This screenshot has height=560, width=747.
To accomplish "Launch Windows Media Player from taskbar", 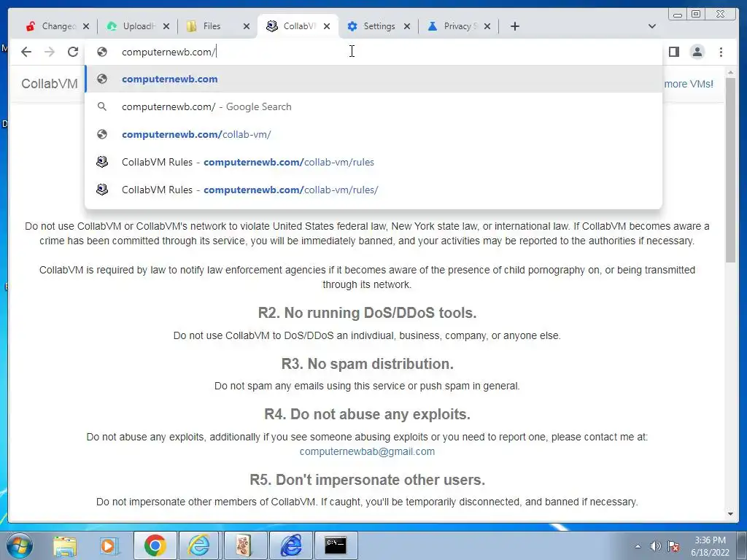I will pyautogui.click(x=109, y=545).
